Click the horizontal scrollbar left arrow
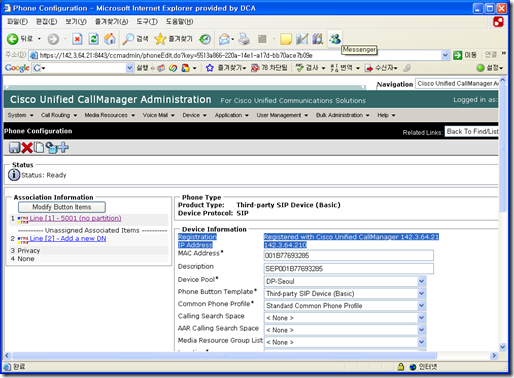The width and height of the screenshot is (514, 378). point(7,356)
